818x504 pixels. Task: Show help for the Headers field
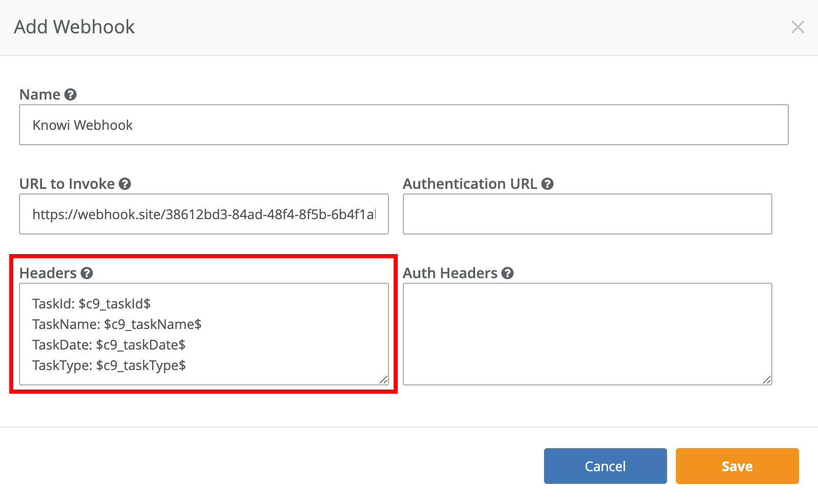pos(87,273)
